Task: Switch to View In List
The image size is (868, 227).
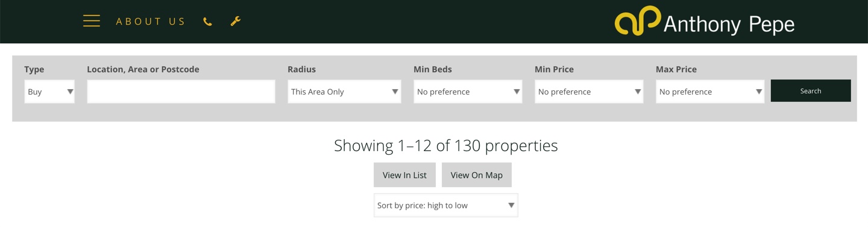Action: click(404, 175)
